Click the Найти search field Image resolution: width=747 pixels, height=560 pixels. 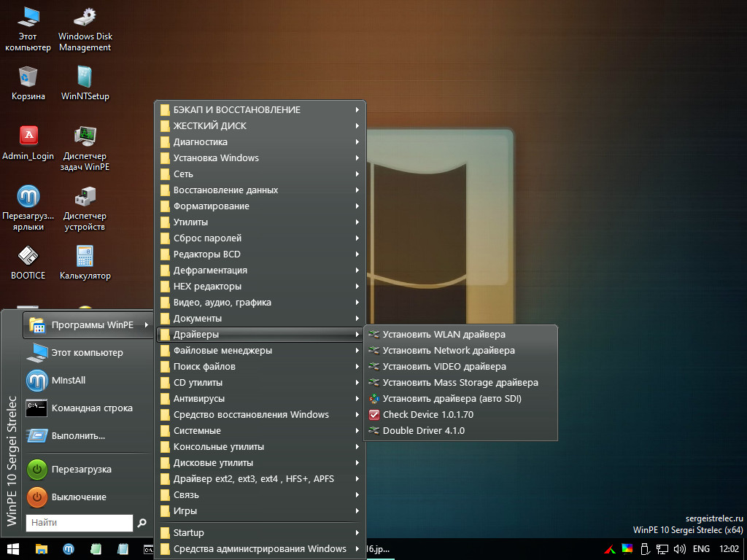pos(80,523)
